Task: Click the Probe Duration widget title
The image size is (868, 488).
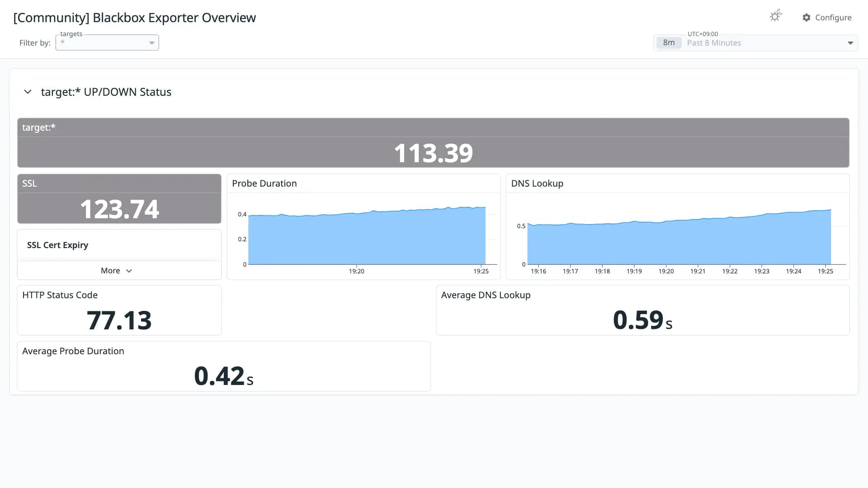Action: click(264, 183)
